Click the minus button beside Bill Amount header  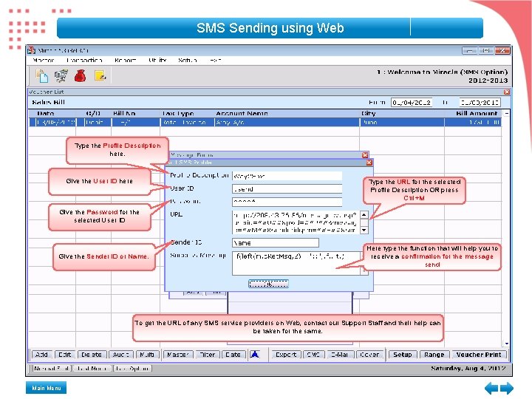click(506, 114)
